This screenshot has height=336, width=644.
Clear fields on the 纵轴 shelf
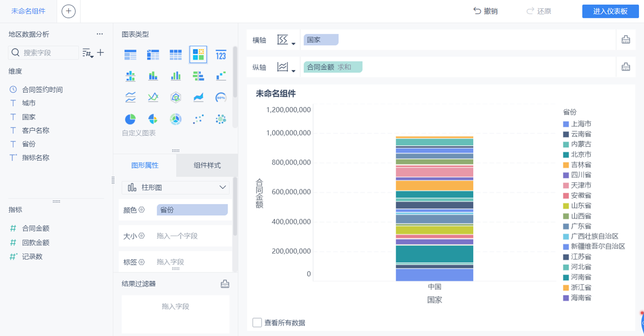tap(626, 67)
